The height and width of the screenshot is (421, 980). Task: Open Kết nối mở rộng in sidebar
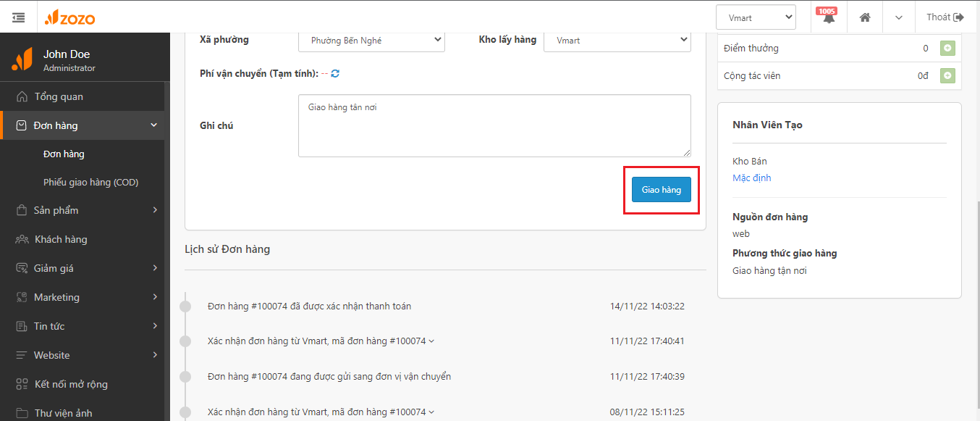83,384
